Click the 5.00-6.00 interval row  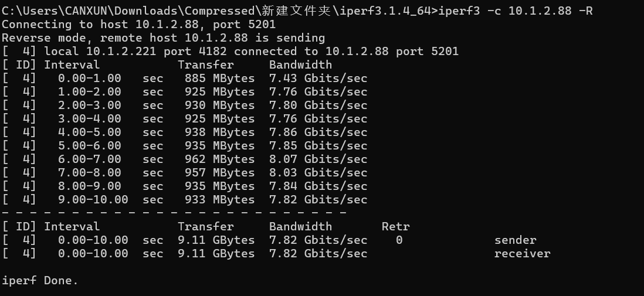(89, 146)
